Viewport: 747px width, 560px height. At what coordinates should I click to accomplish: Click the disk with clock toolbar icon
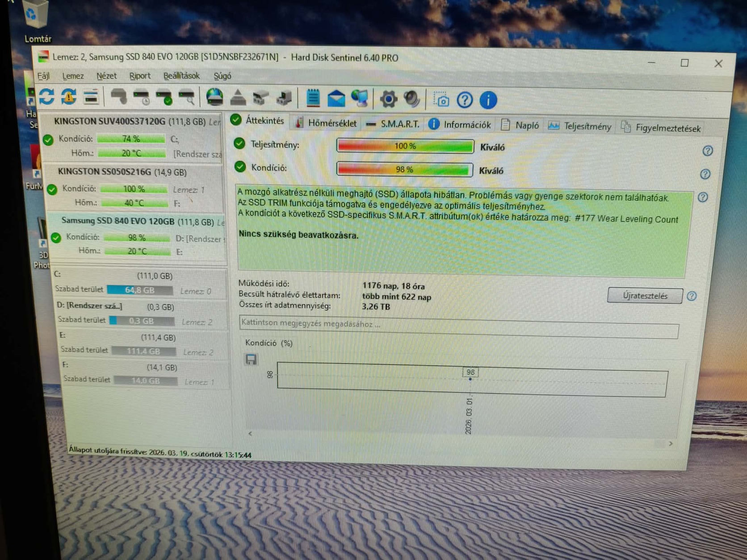click(142, 97)
